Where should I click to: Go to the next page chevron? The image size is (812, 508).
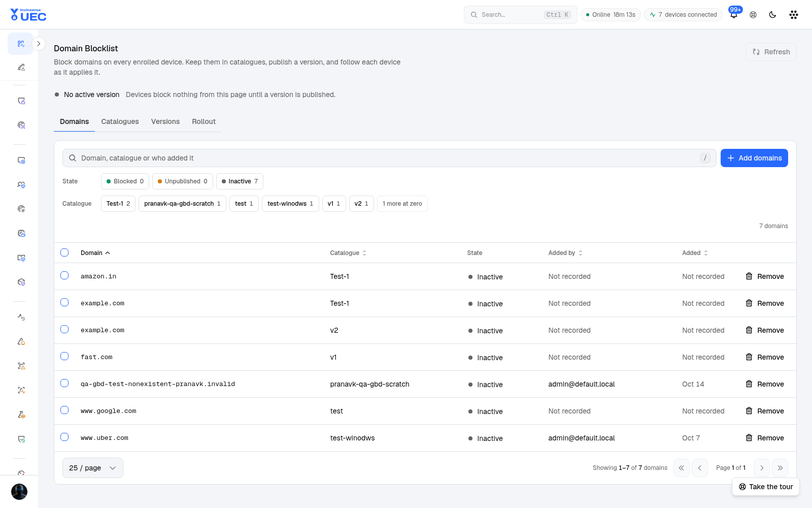(762, 468)
